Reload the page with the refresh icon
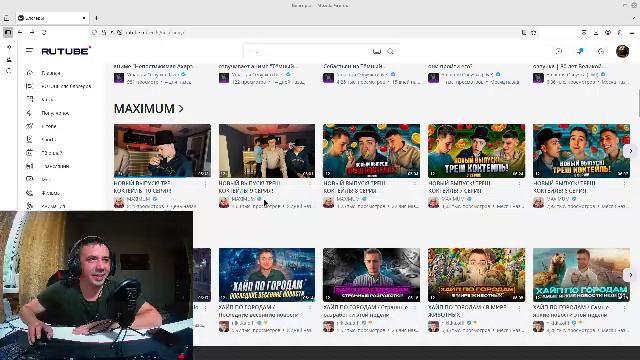Viewport: 640px width, 360px height. tap(44, 32)
